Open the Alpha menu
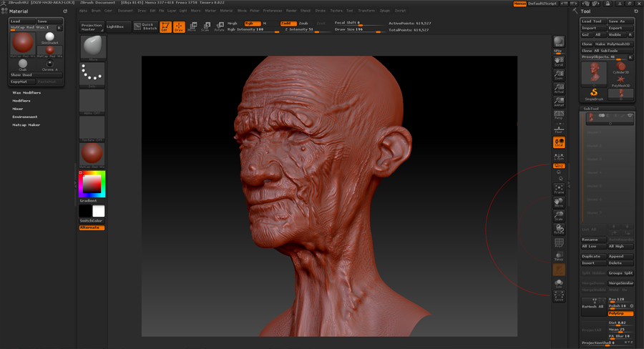644x349 pixels. [83, 11]
